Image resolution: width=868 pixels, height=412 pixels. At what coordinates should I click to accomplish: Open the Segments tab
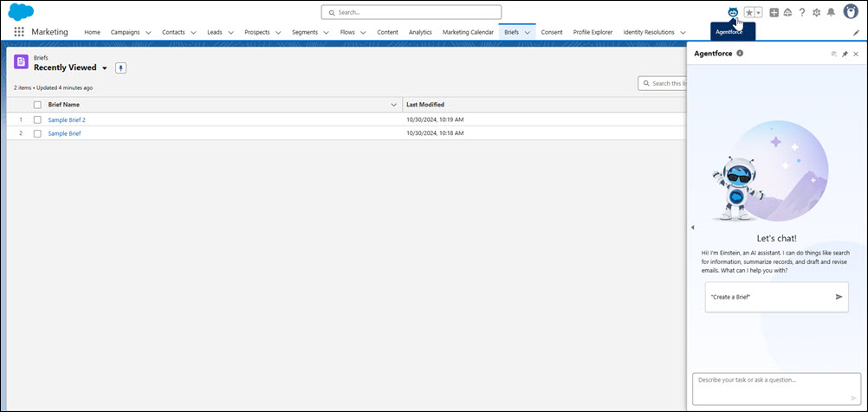click(x=305, y=32)
